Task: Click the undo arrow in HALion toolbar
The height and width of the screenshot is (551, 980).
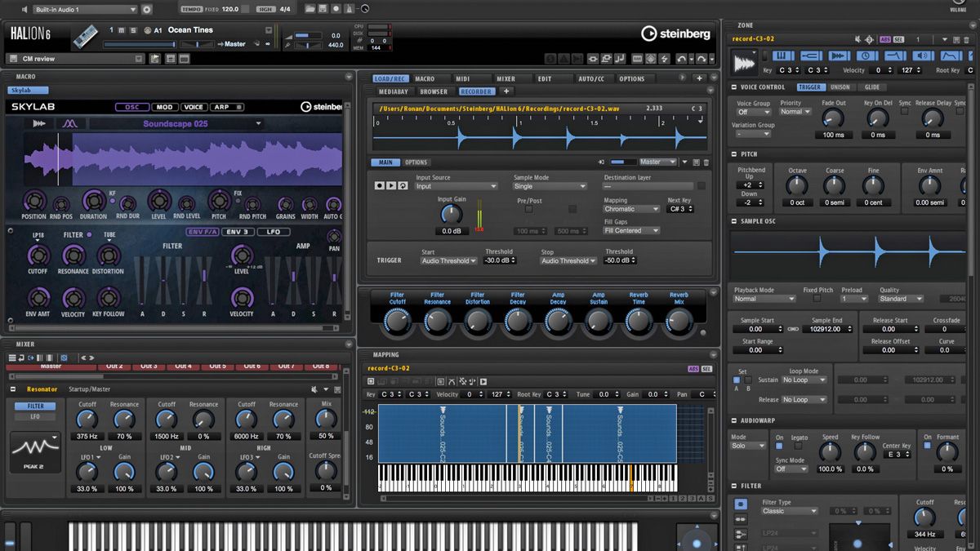Action: 683,59
